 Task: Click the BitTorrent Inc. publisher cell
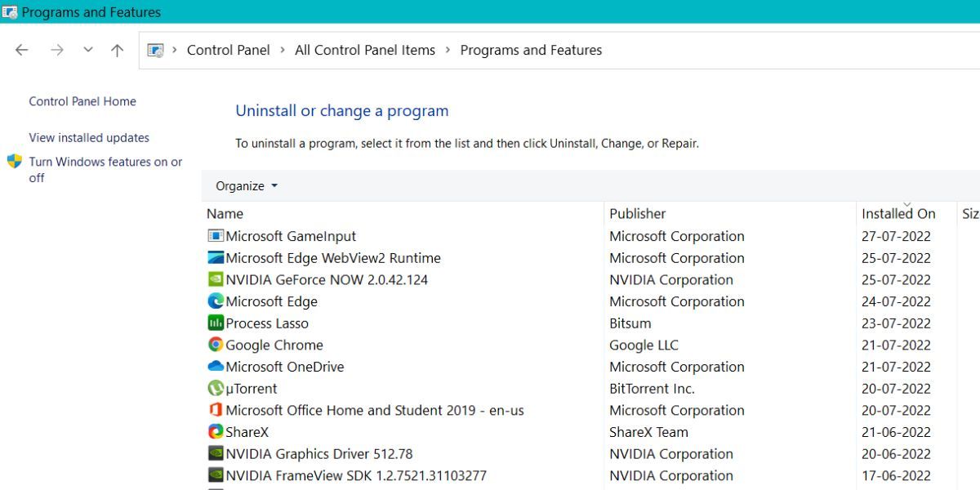pos(652,389)
